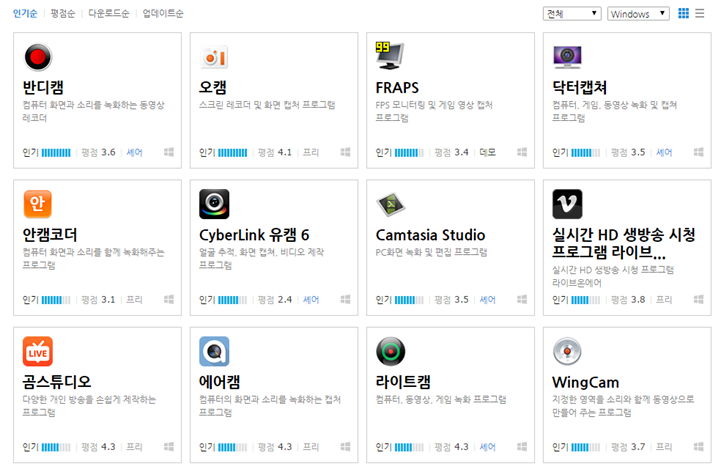Click 평점 4.1 on 오캠 card
Image resolution: width=721 pixels, height=469 pixels.
275,153
